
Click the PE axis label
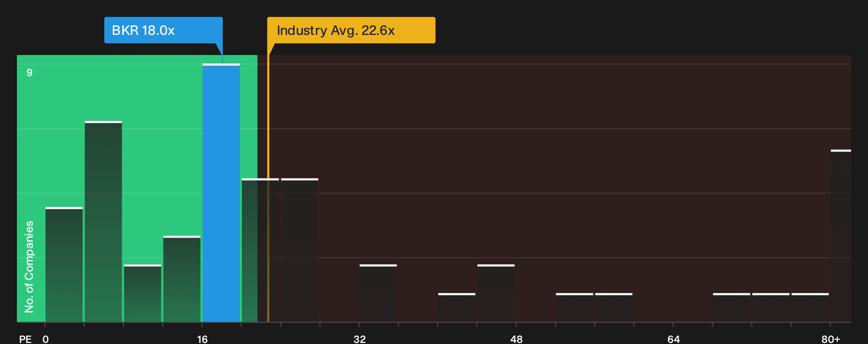pos(25,339)
